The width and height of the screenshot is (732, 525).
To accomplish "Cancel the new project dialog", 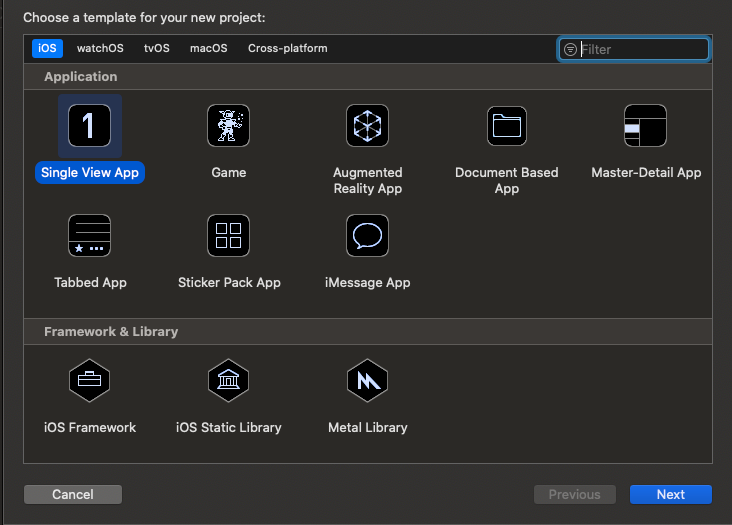I will tap(73, 494).
